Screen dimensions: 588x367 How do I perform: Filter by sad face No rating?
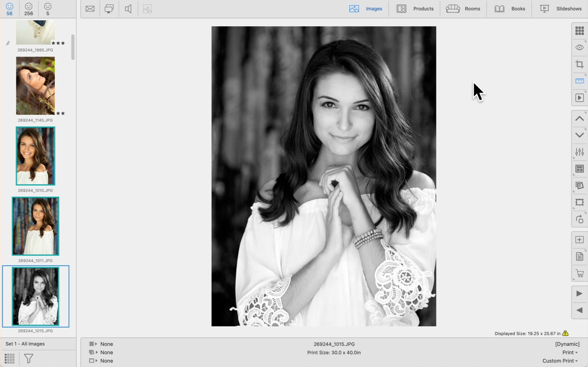coord(48,9)
